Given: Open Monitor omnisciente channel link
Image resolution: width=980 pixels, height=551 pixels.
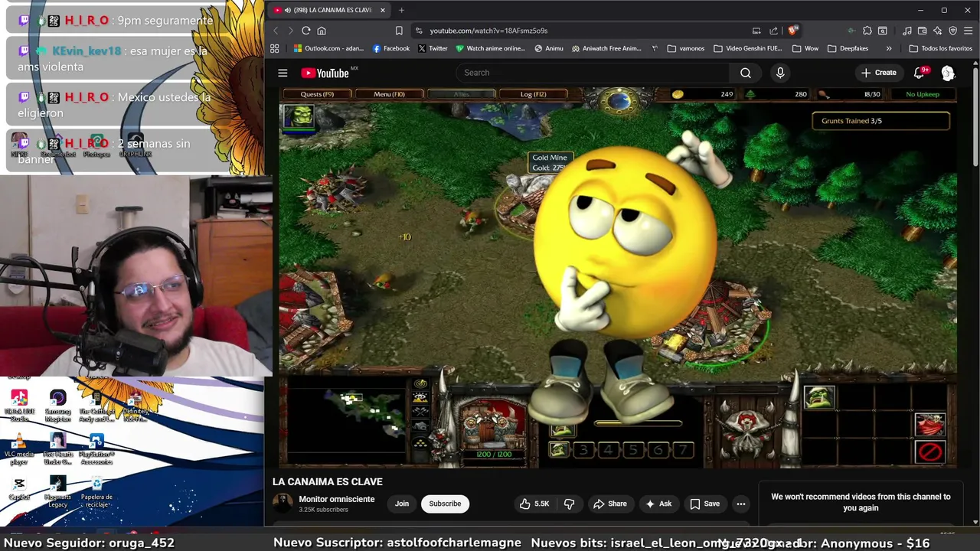Looking at the screenshot, I should click(336, 499).
